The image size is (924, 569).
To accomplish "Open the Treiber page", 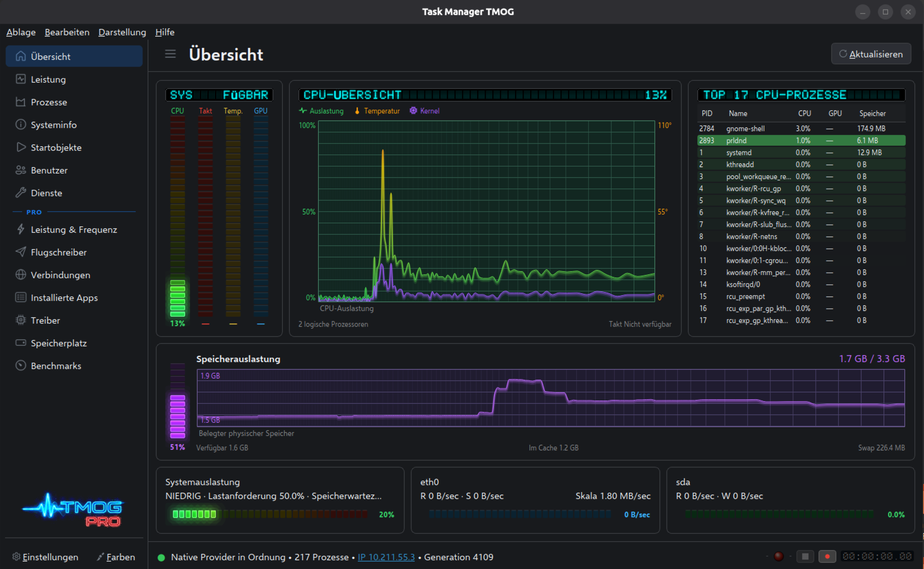I will (74, 321).
